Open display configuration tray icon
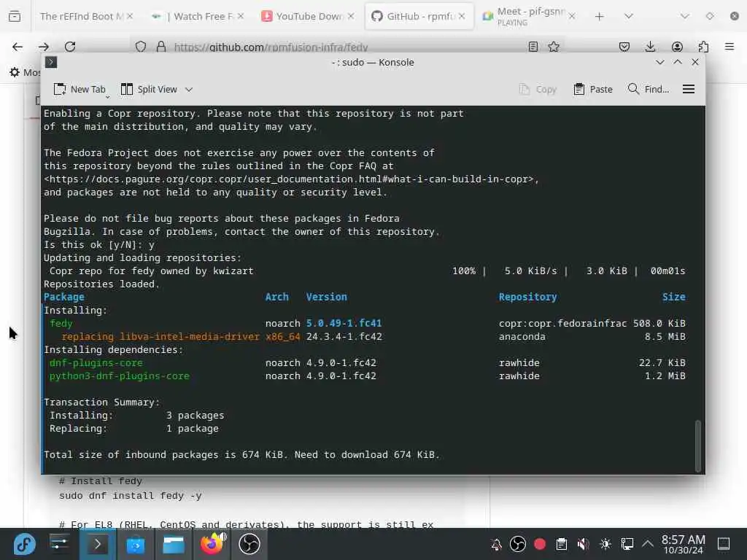747x560 pixels. [x=627, y=544]
